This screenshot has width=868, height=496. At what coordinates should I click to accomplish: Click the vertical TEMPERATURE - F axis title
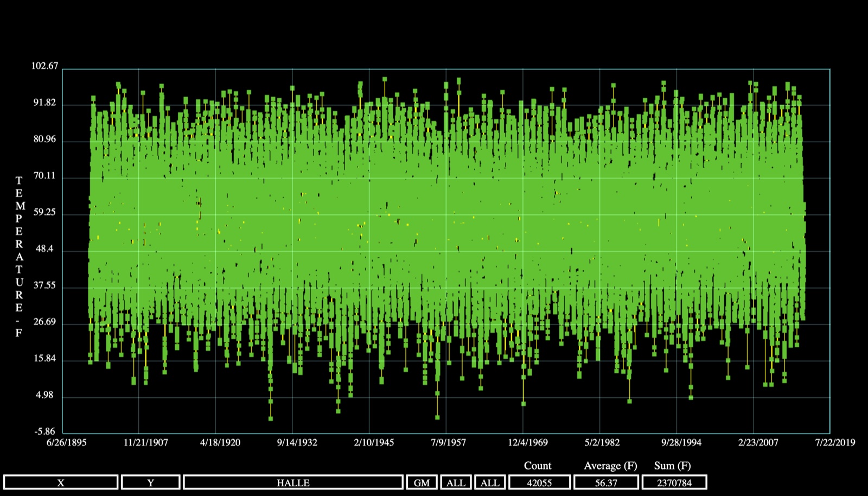(20, 257)
